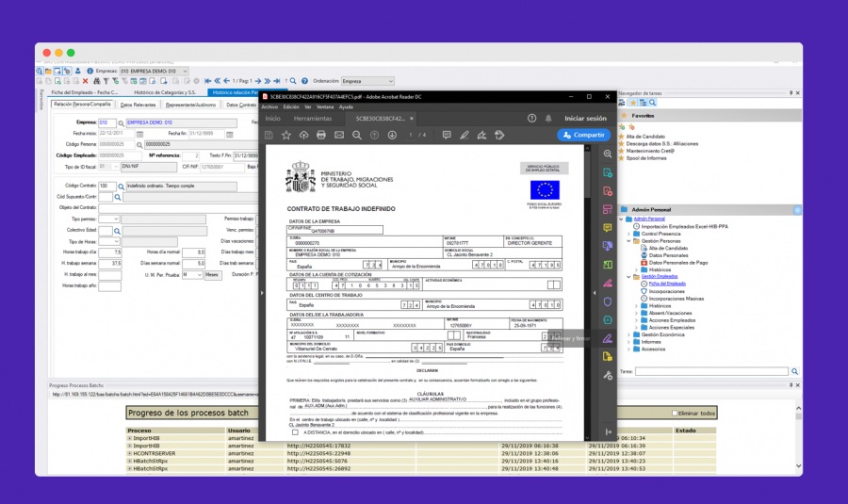Open the Gestión Empleados link in tree

(660, 277)
